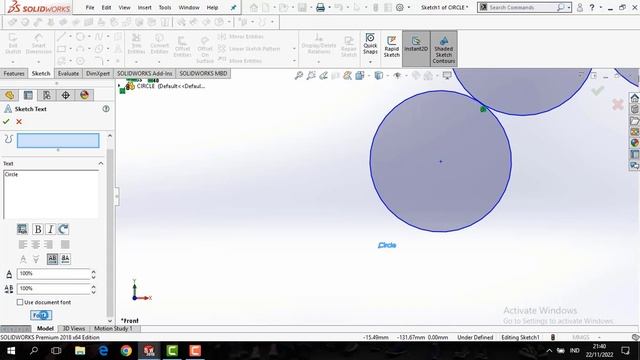Toggle the Hide/Show Items eye icon

[x=397, y=76]
